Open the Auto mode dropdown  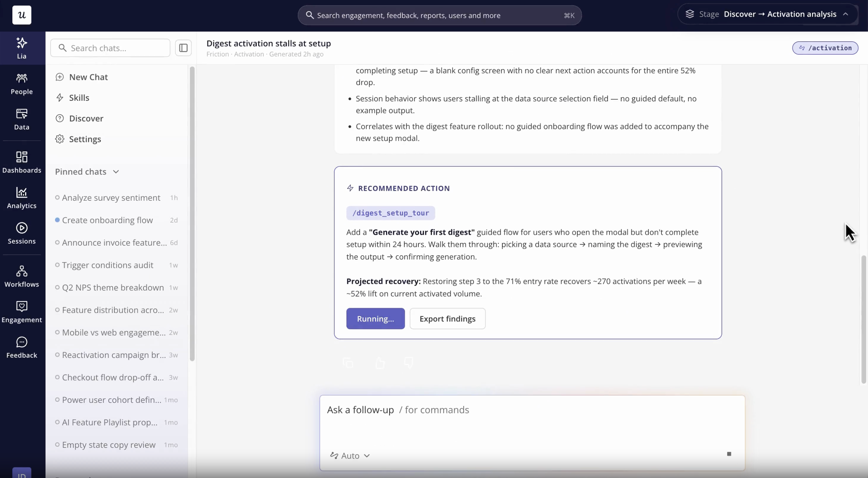[x=350, y=455]
